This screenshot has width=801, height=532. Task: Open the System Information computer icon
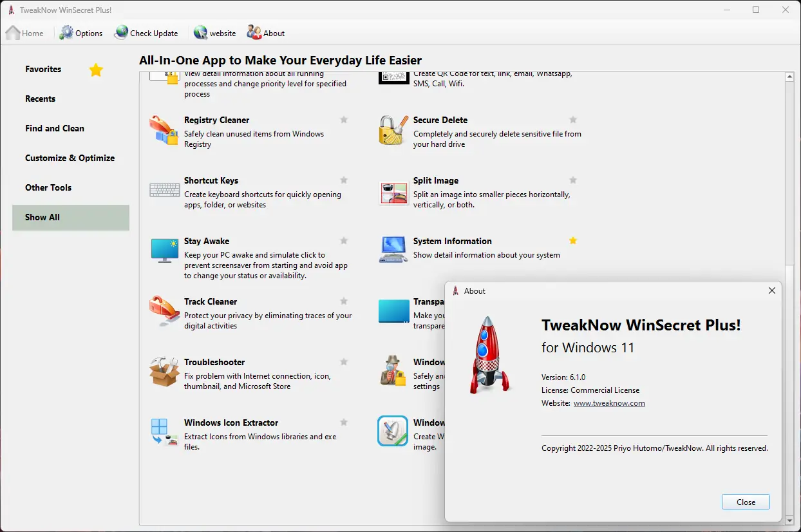point(393,250)
